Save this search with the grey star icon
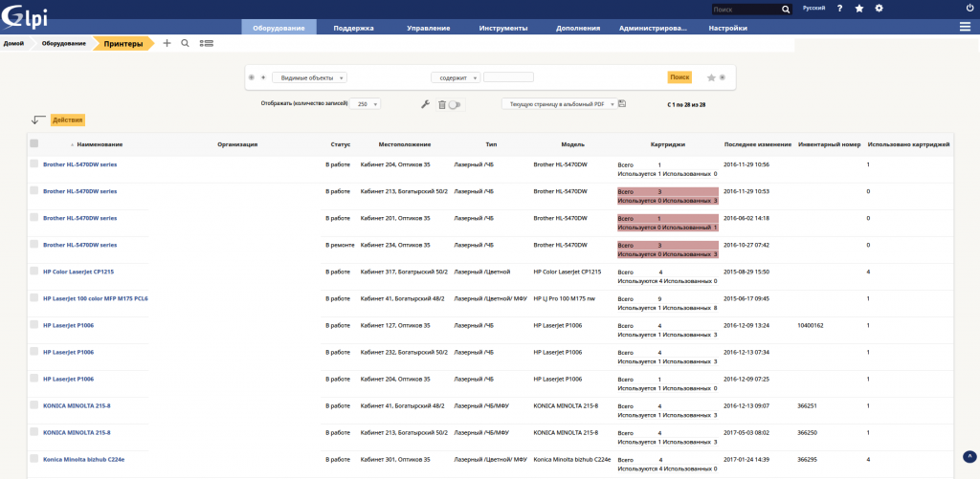Viewport: 980px width, 479px height. point(711,77)
